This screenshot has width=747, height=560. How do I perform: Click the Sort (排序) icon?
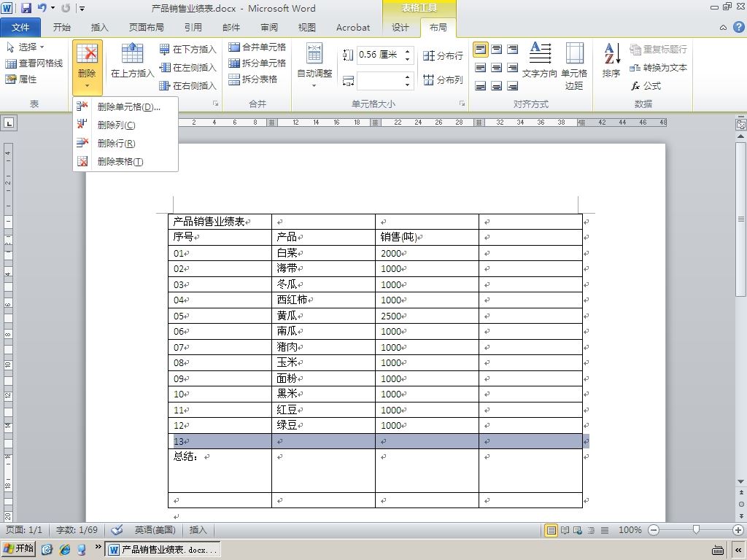coord(611,60)
